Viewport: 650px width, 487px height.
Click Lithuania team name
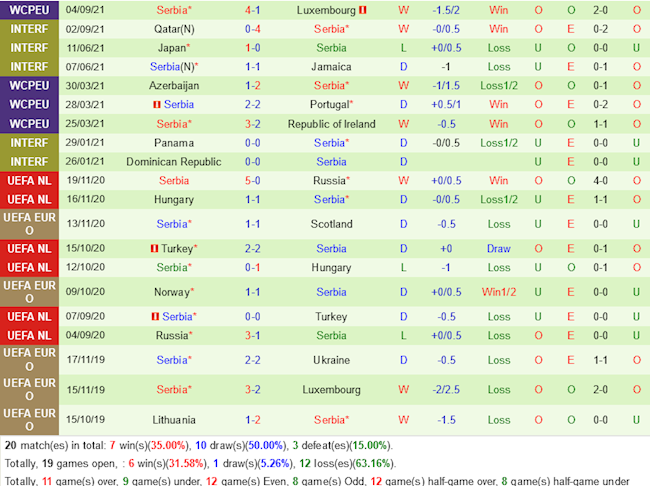[174, 420]
